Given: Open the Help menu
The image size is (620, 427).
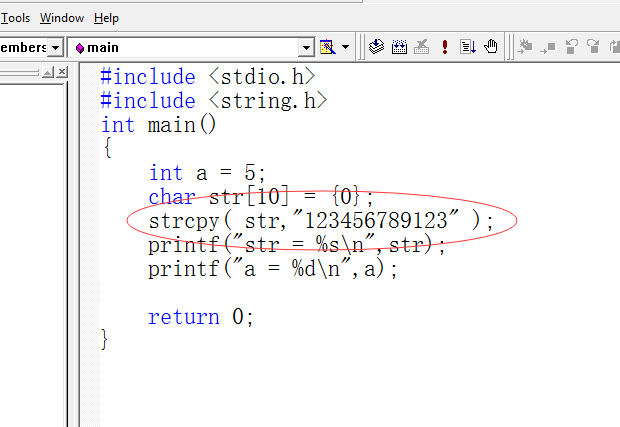Looking at the screenshot, I should click(106, 18).
